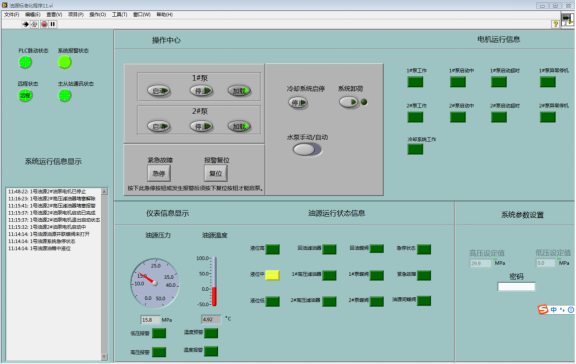Click the 高压设定值 field showing 29.9

point(480,263)
